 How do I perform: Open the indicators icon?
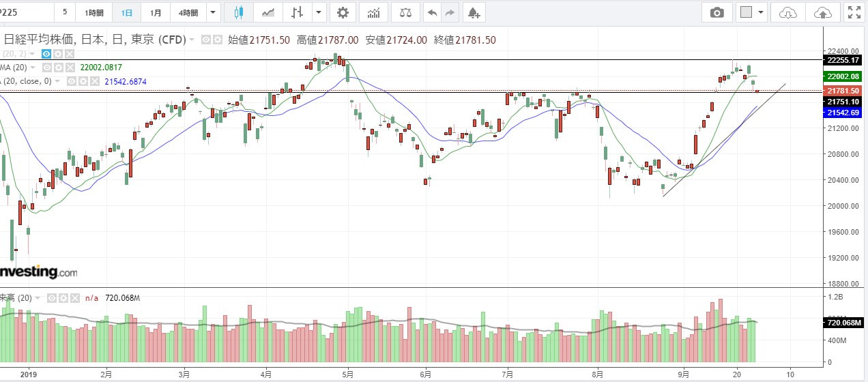click(x=373, y=12)
